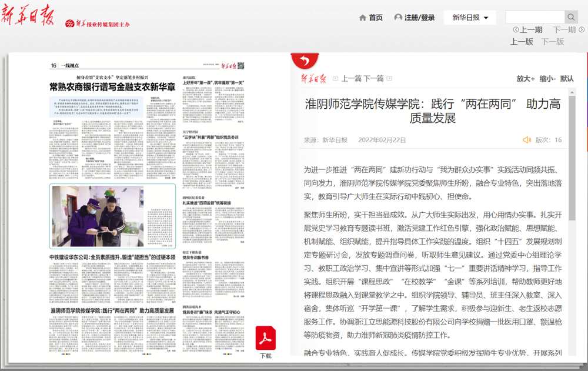Open the headline 党员冬训"廉"味浓 风清气正守初心
This screenshot has width=588, height=371.
click(211, 312)
